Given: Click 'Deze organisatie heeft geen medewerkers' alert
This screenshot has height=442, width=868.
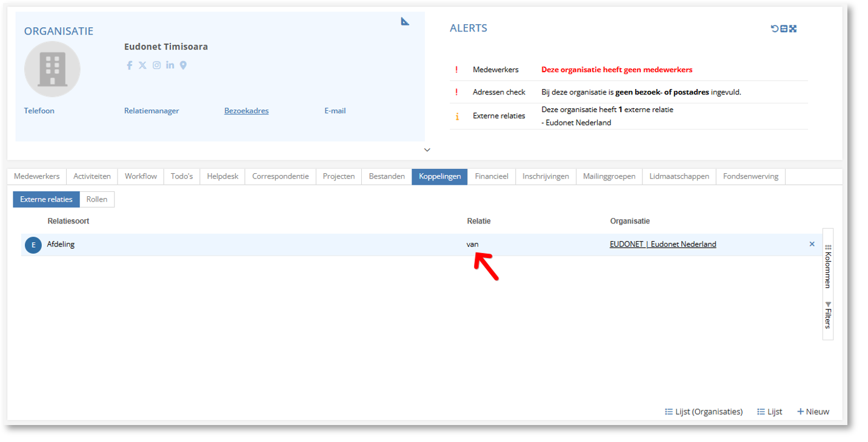Looking at the screenshot, I should pos(617,70).
